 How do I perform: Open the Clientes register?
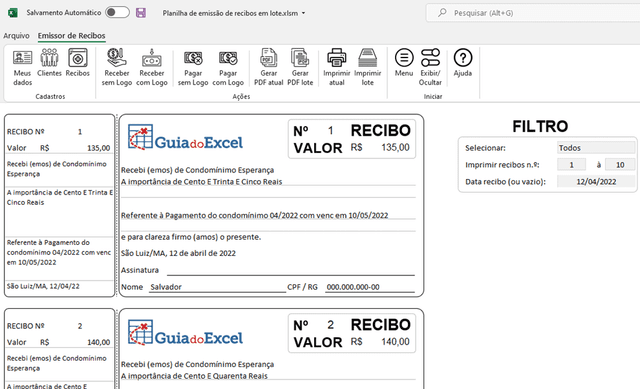point(49,62)
